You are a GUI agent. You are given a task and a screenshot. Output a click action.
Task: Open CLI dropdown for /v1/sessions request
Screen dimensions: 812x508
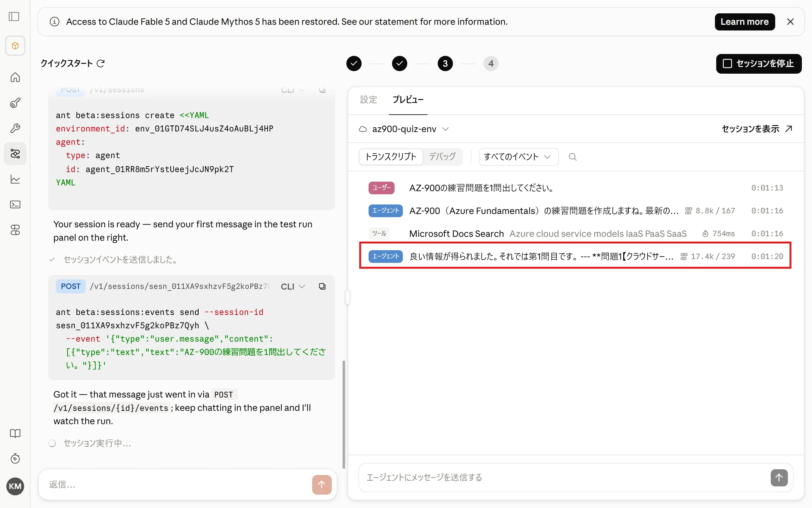pyautogui.click(x=293, y=90)
